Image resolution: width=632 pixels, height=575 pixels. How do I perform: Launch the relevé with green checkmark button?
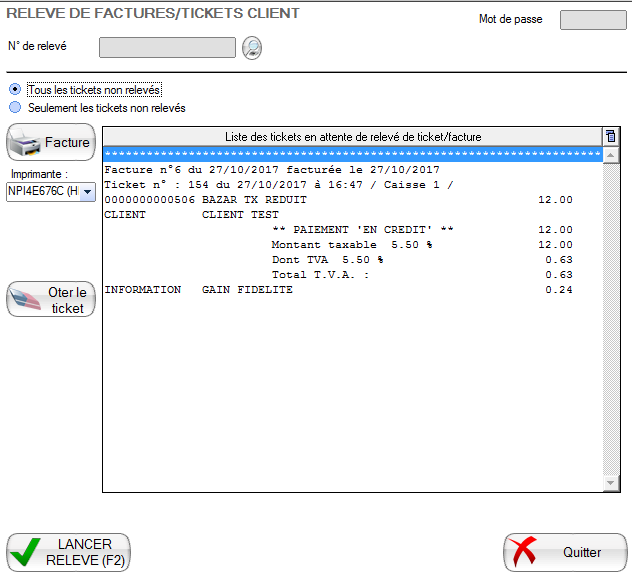[x=68, y=552]
